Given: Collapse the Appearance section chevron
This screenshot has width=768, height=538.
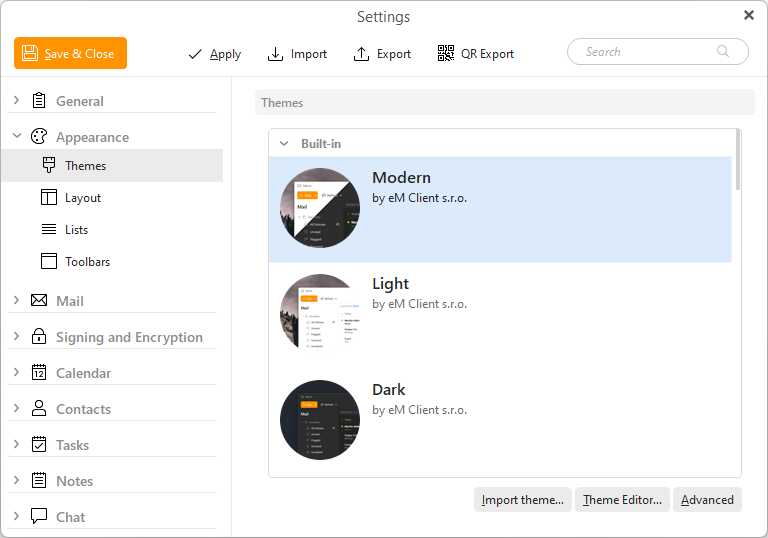Looking at the screenshot, I should point(17,136).
